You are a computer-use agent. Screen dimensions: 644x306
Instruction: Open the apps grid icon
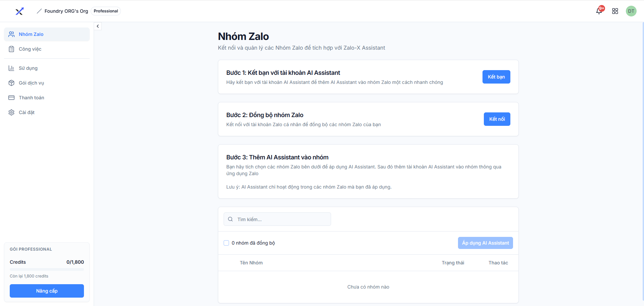pos(615,11)
